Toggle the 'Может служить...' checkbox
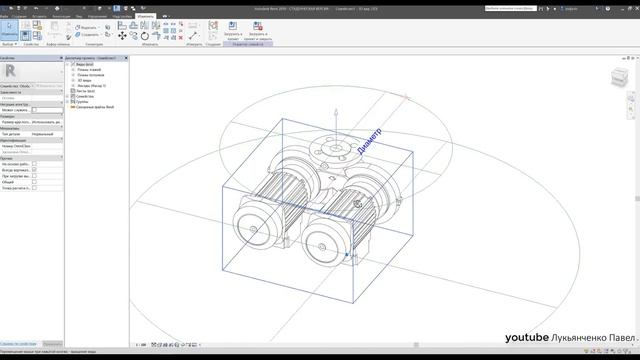The image size is (640, 360). (34, 110)
